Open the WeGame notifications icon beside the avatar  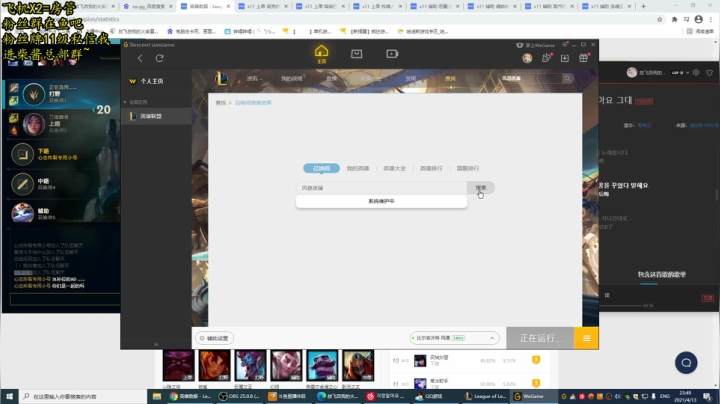(546, 58)
